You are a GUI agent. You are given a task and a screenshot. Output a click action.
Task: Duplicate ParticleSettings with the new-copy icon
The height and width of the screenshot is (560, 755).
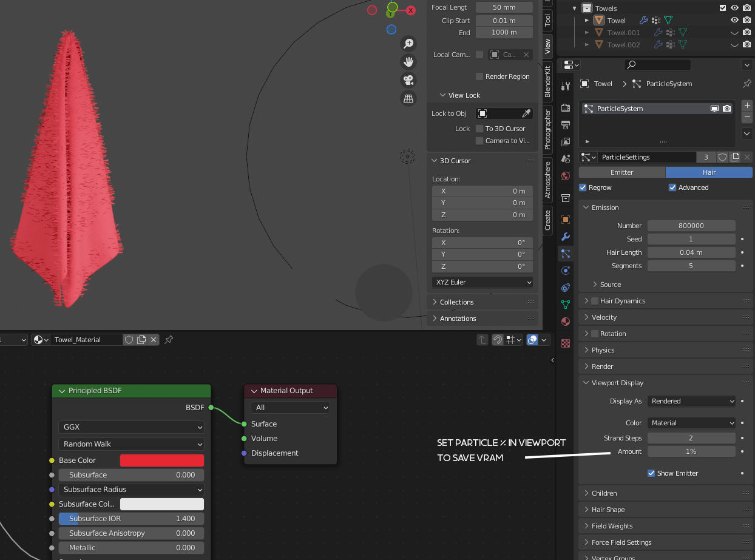pos(735,157)
